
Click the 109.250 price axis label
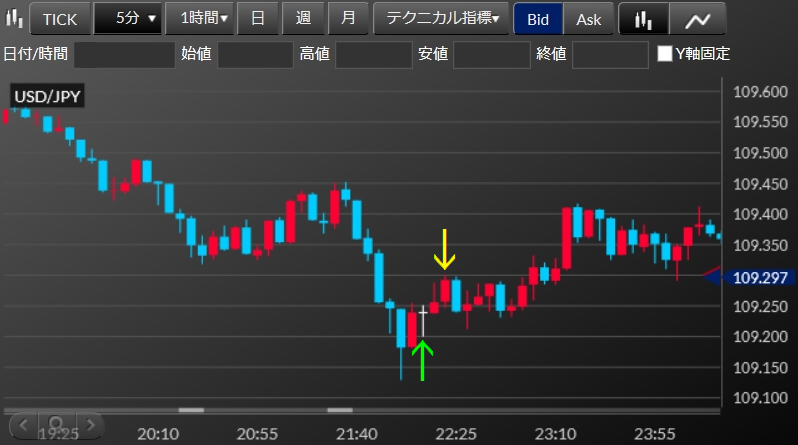pos(760,307)
